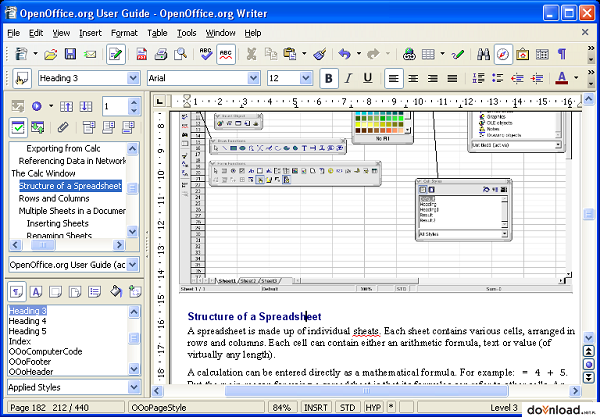Open the Table menu
Screen dimensions: 600x417
(157, 33)
